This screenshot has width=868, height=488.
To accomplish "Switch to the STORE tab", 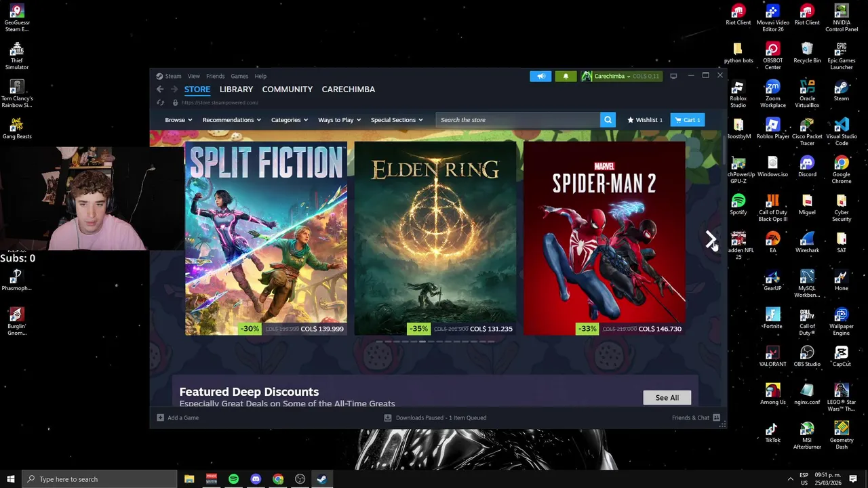I will point(197,89).
